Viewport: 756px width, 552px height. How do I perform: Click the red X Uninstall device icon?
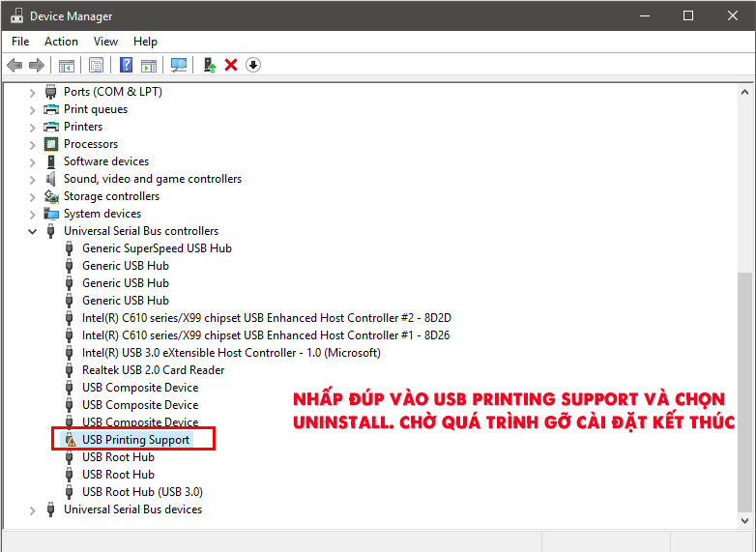[x=231, y=65]
